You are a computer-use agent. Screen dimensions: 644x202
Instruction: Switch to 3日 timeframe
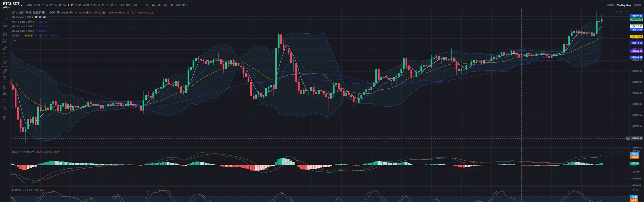click(x=122, y=5)
